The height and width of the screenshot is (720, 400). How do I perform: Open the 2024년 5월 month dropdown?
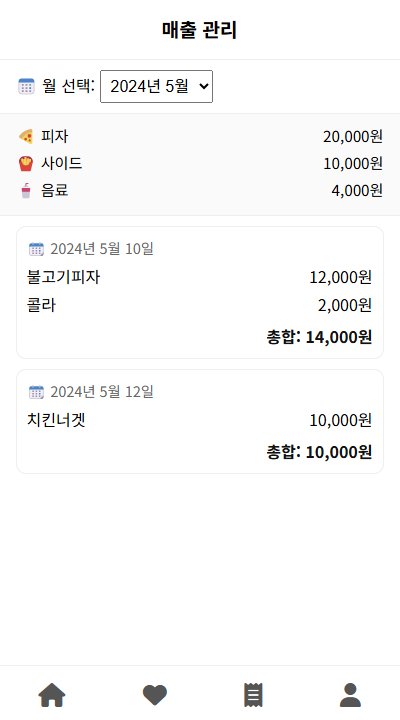[x=157, y=86]
